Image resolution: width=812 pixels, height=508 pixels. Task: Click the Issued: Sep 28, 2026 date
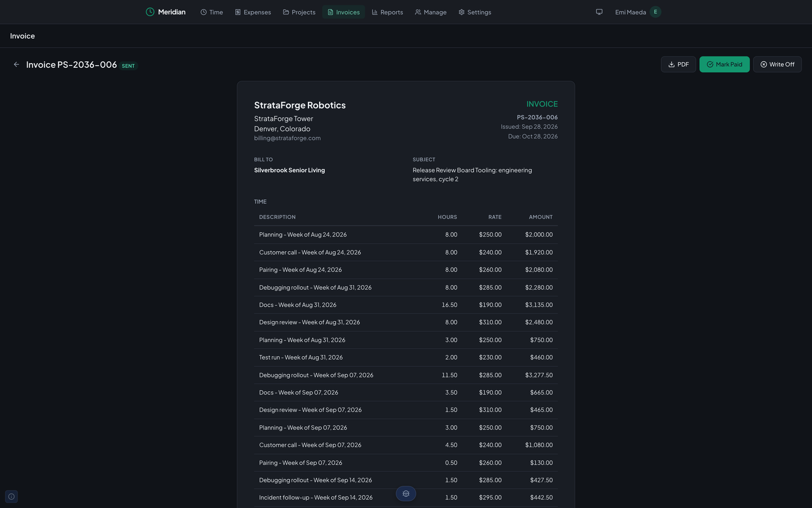pyautogui.click(x=529, y=127)
